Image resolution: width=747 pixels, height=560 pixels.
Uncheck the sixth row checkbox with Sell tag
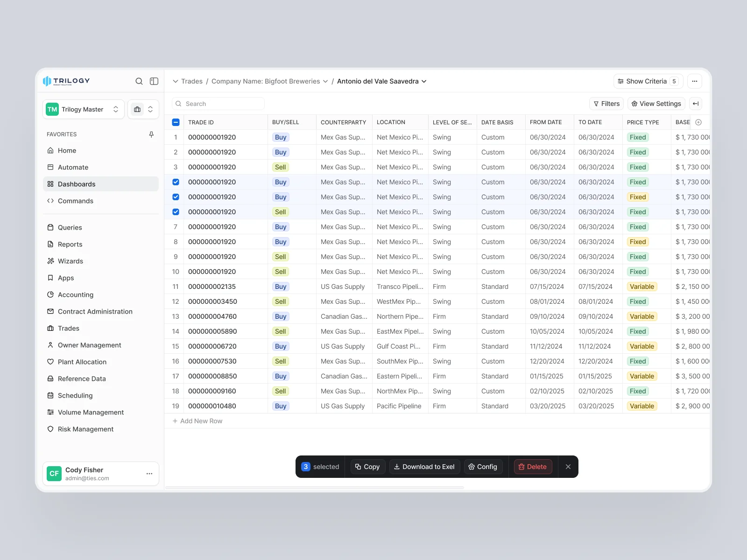(176, 212)
